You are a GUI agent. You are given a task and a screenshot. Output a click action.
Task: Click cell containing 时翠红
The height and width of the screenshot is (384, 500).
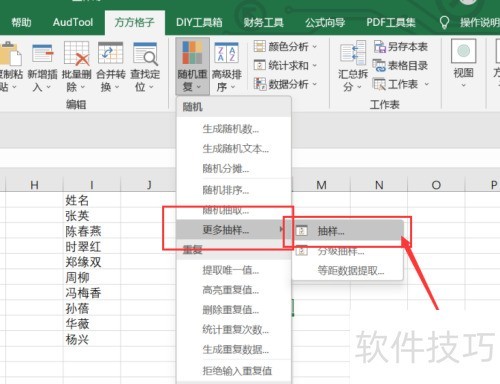[92, 246]
